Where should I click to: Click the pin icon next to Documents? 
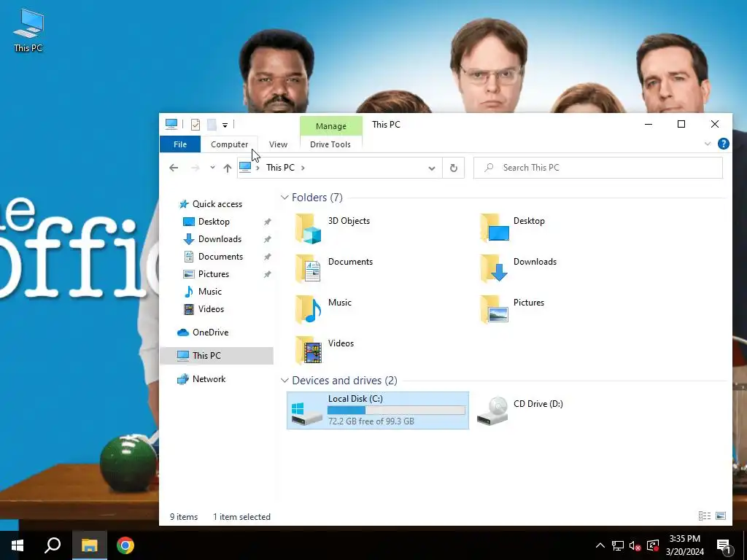click(x=268, y=257)
